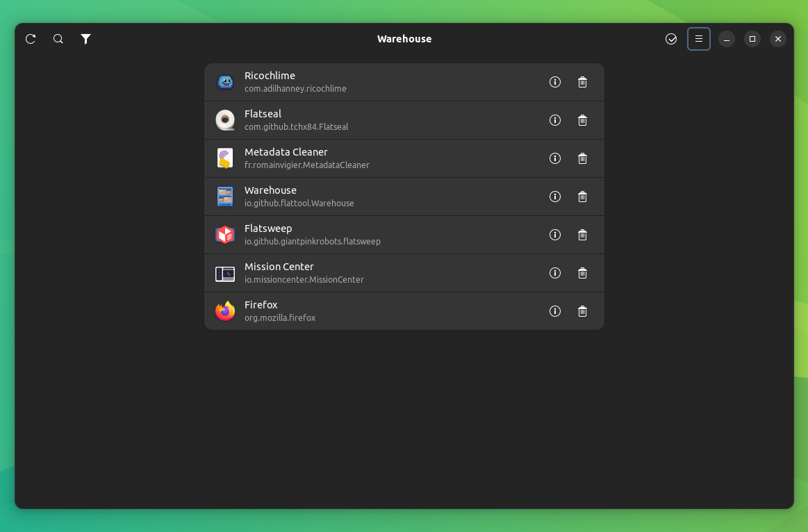Open the filter options
Image resolution: width=808 pixels, height=532 pixels.
tap(85, 39)
